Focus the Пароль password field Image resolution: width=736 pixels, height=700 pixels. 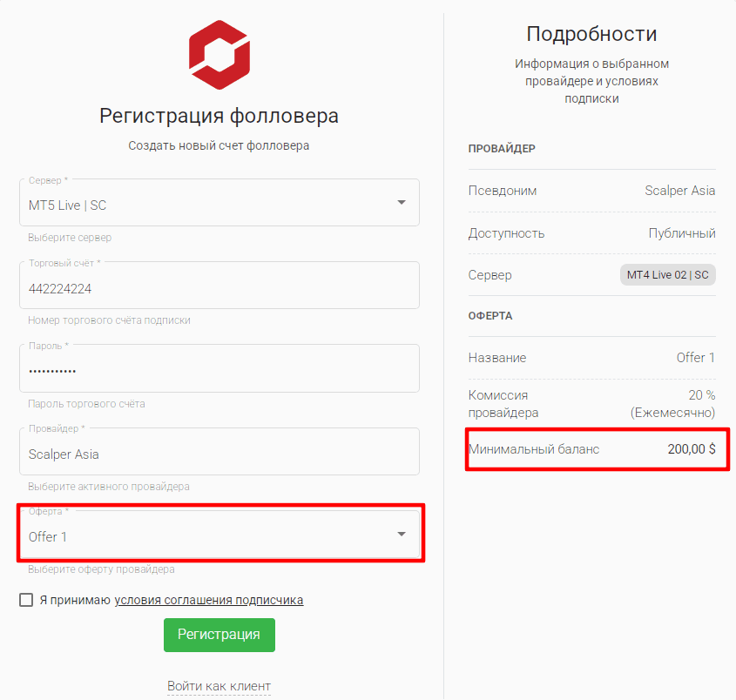pyautogui.click(x=219, y=368)
